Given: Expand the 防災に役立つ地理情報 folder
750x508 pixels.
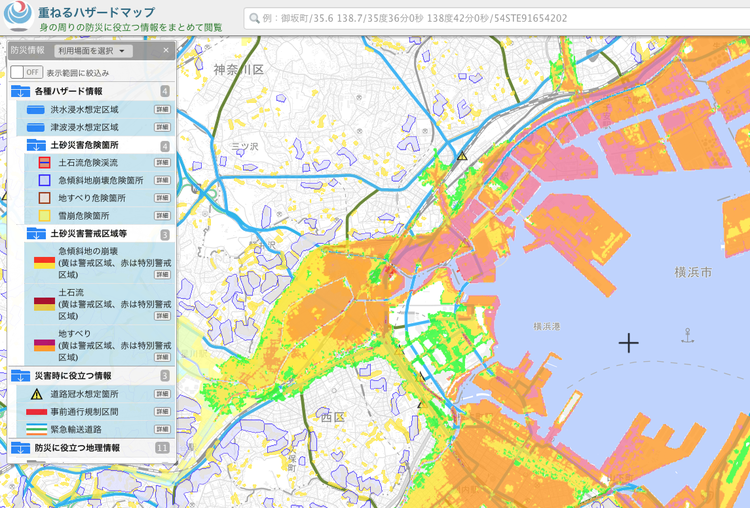Looking at the screenshot, I should 21,448.
